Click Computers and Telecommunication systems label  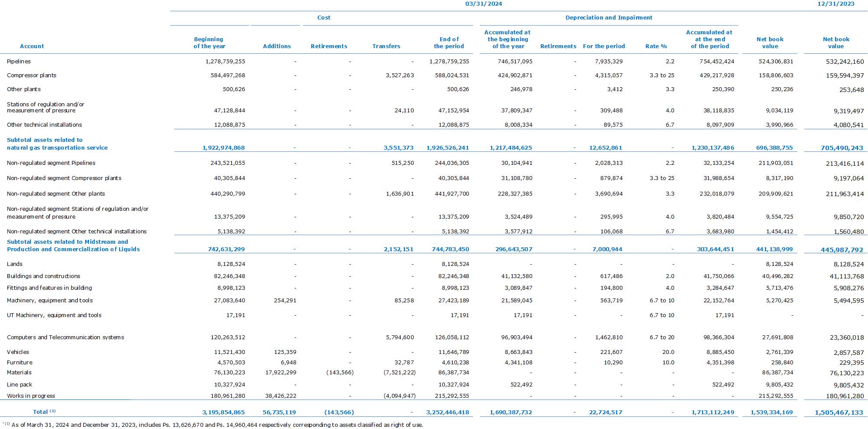click(66, 337)
